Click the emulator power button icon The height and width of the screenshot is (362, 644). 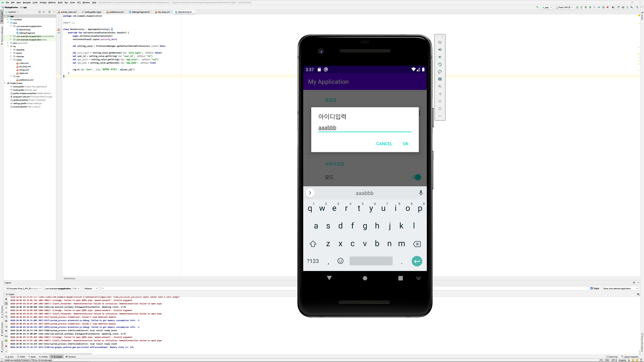point(440,42)
